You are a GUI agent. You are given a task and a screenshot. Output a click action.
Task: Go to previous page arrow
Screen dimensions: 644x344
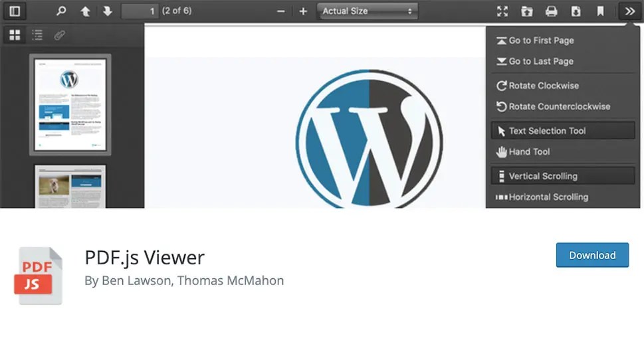click(x=85, y=11)
